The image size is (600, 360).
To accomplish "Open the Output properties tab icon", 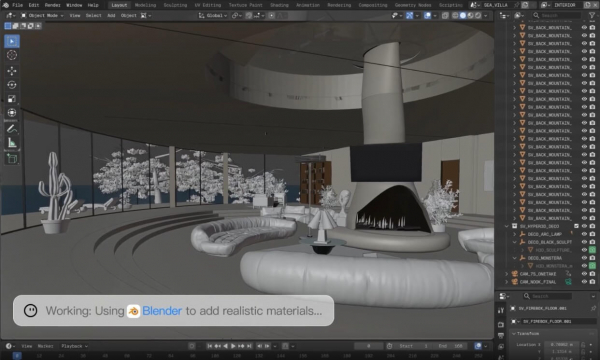I will pos(501,336).
